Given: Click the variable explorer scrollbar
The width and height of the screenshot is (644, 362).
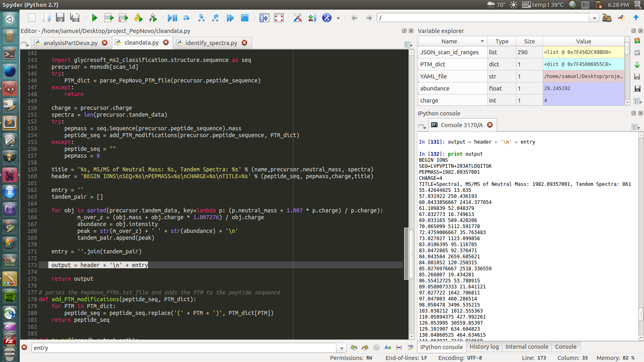Looking at the screenshot, I should tap(627, 71).
